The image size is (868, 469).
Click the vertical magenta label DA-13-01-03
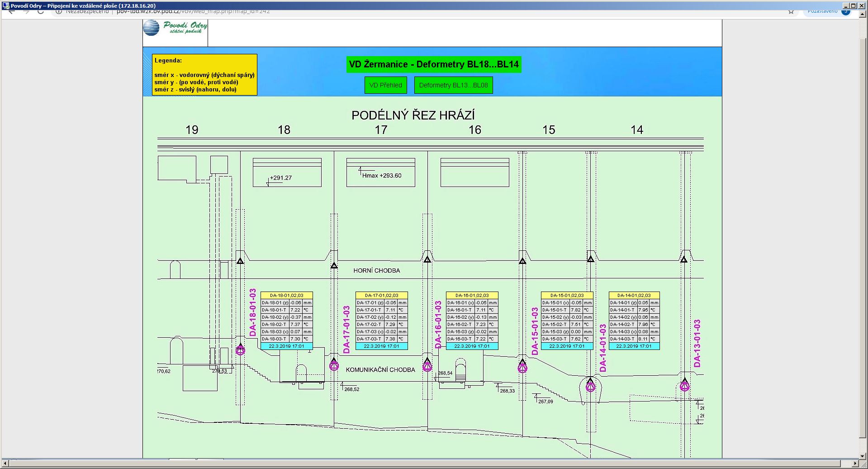coord(697,343)
